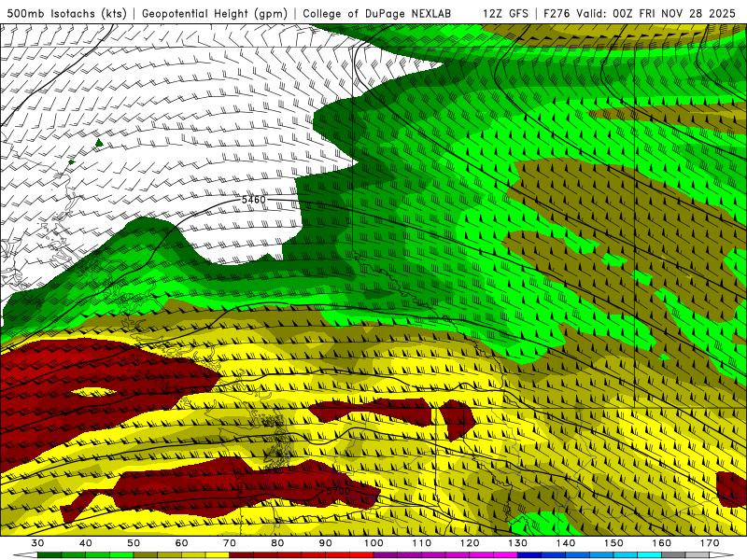The image size is (747, 560).
Task: Select the 160 legend number
Action: click(x=662, y=543)
